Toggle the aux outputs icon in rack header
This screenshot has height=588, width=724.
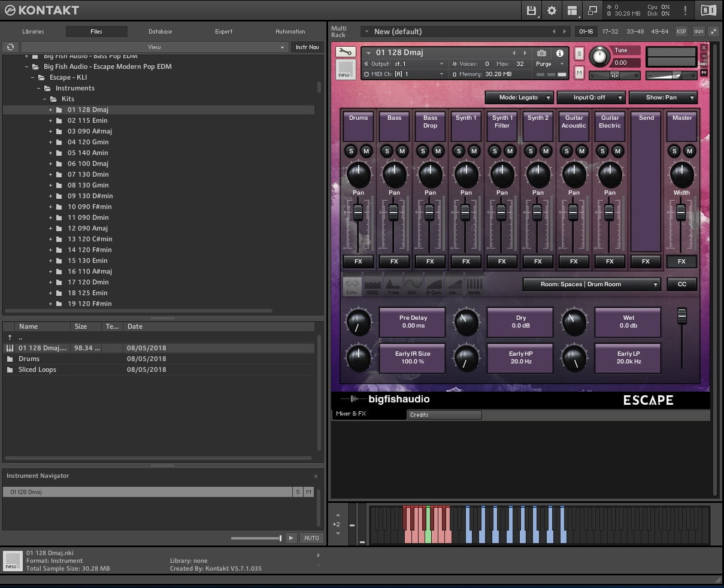(x=698, y=31)
